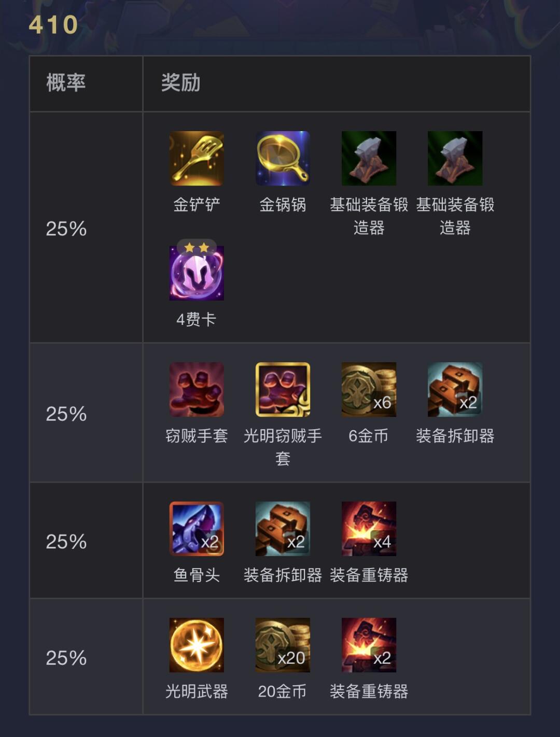Click the 4费卡 text label
Image resolution: width=560 pixels, height=737 pixels.
(196, 319)
